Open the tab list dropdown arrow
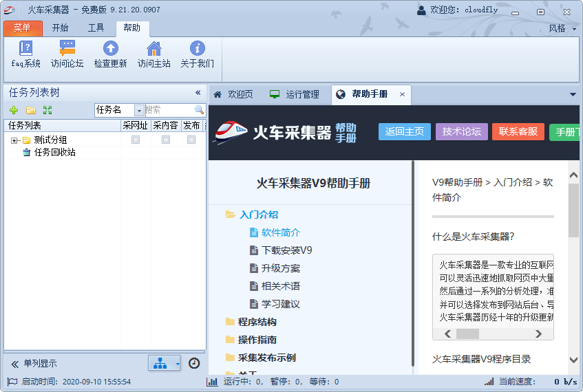 (573, 94)
